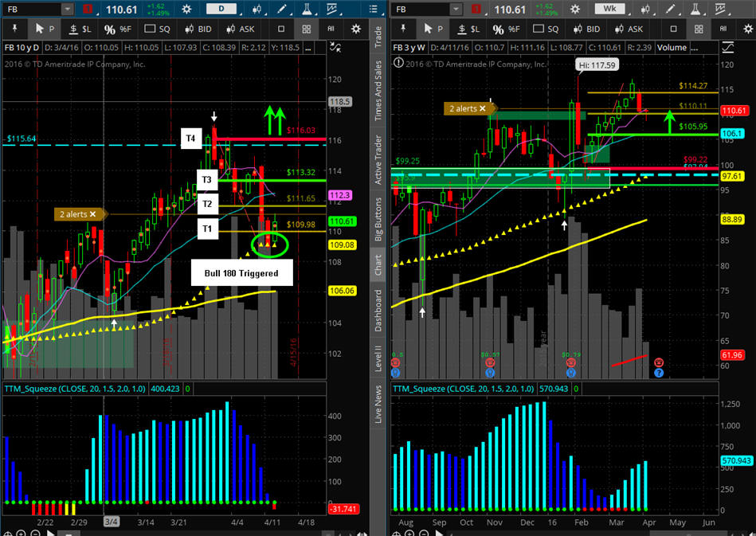The image size is (756, 536).
Task: Expand the FB symbol dropdown on the left chart
Action: pyautogui.click(x=67, y=10)
